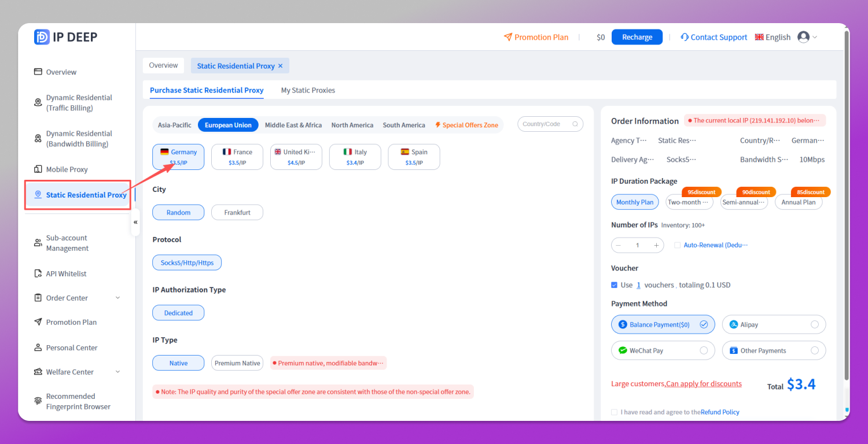The height and width of the screenshot is (444, 868).
Task: Open the Special Offers Zone tab
Action: pyautogui.click(x=466, y=125)
